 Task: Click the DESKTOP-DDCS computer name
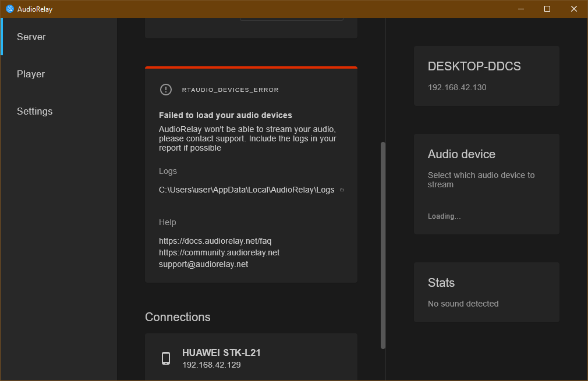point(474,66)
